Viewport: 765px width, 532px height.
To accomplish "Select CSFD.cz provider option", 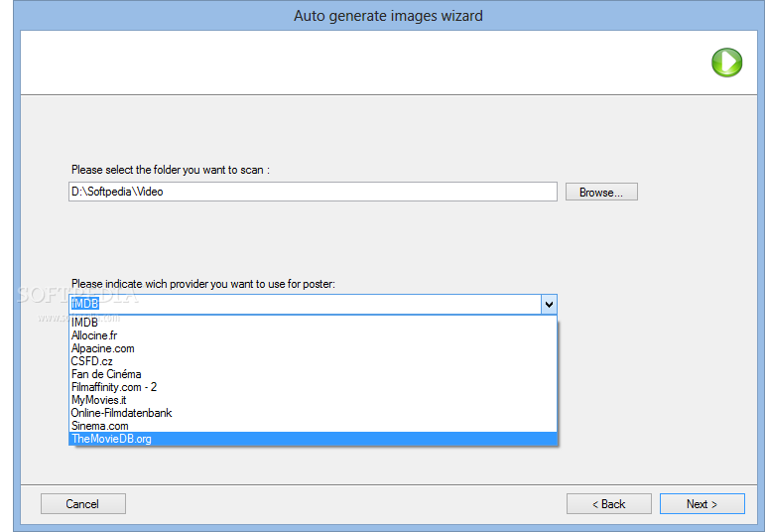I will tap(313, 361).
